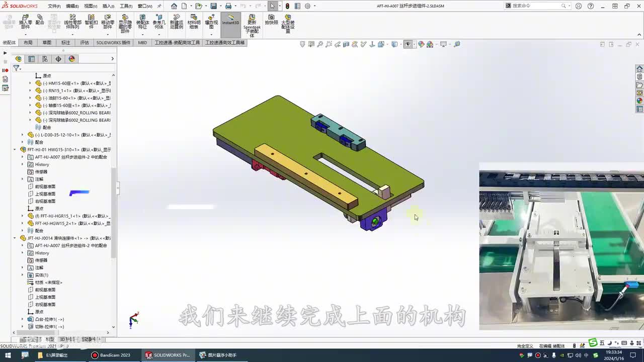Image resolution: width=644 pixels, height=362 pixels.
Task: Select the Mate (配合) tool in ribbon
Action: click(x=40, y=20)
